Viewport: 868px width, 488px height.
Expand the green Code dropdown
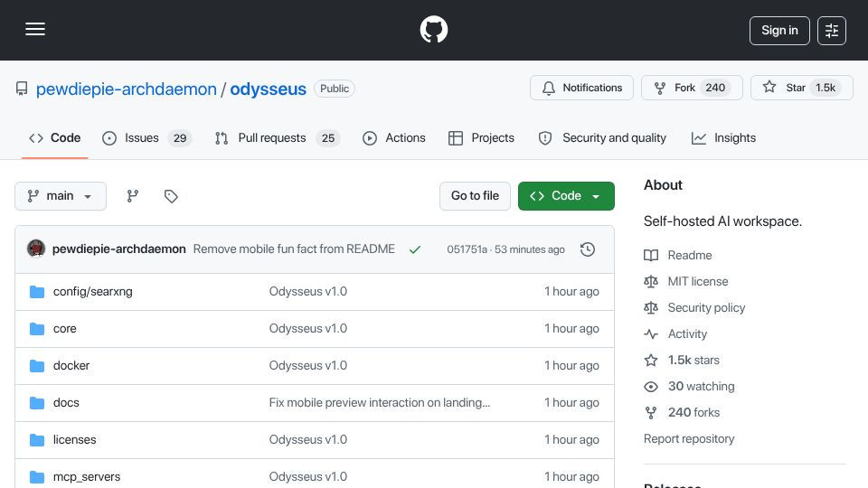coord(566,196)
